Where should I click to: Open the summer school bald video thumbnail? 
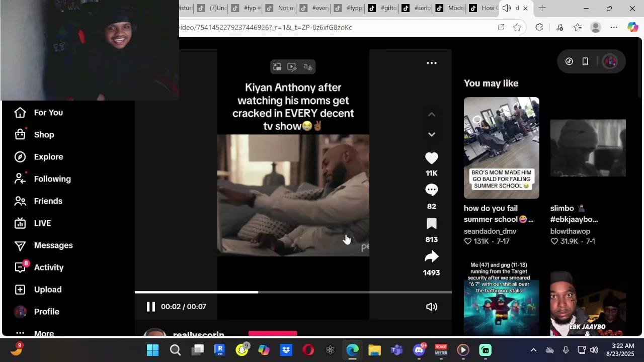click(501, 148)
